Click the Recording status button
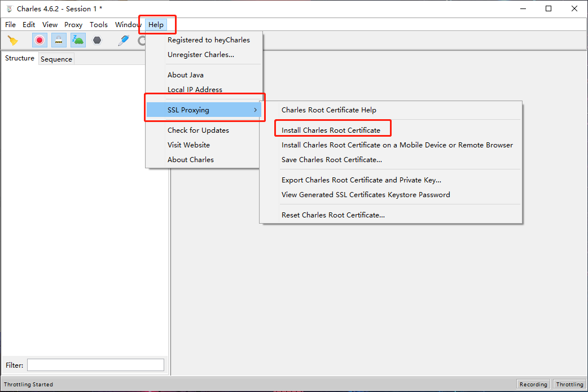588x392 pixels. tap(533, 384)
